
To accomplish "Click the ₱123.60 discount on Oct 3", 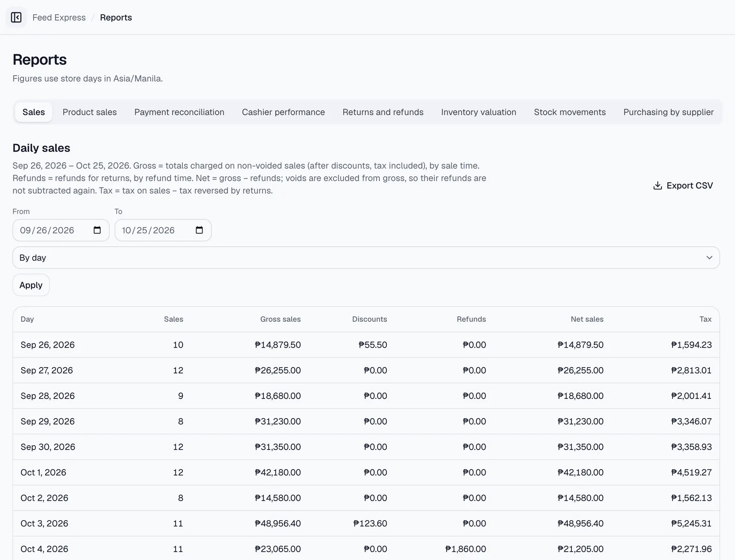I will tap(370, 523).
